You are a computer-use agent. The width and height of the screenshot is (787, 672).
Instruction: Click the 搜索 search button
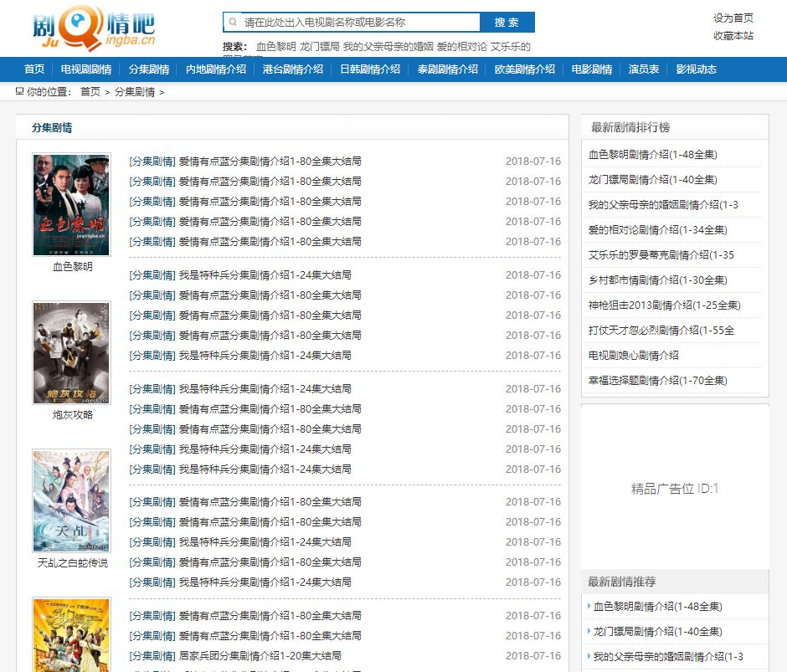coord(507,22)
